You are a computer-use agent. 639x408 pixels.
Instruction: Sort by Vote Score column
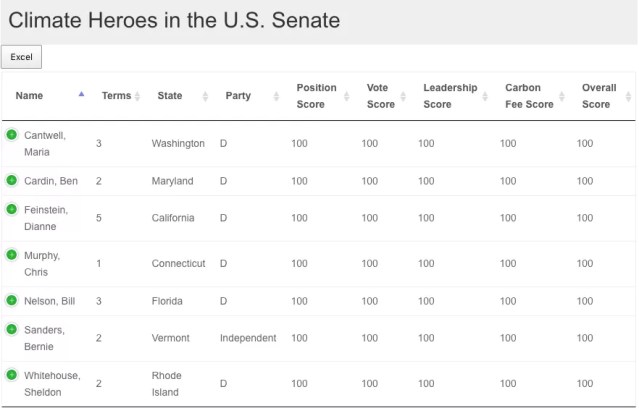click(x=381, y=96)
